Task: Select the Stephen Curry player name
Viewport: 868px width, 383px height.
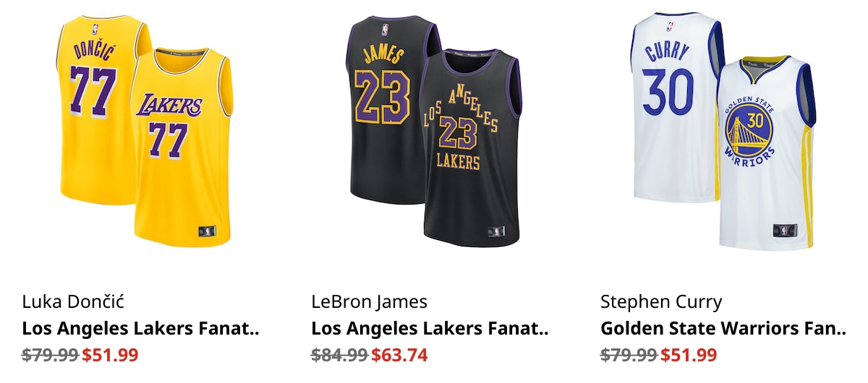Action: 661,301
